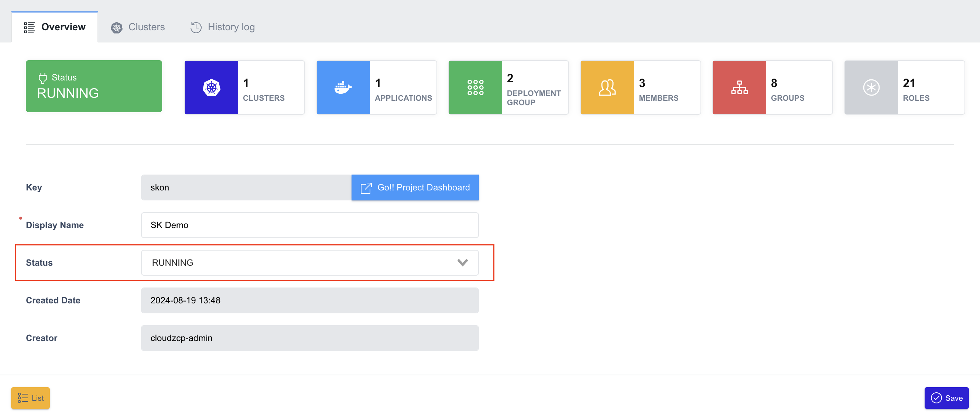Click the list icon on List button
Image resolution: width=980 pixels, height=420 pixels.
click(x=23, y=398)
